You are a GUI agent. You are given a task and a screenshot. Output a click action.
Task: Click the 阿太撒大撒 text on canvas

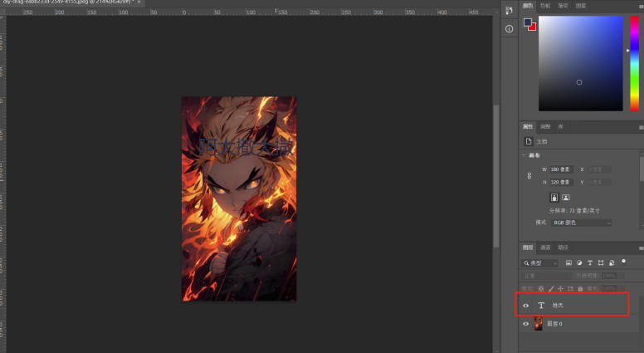click(x=246, y=147)
